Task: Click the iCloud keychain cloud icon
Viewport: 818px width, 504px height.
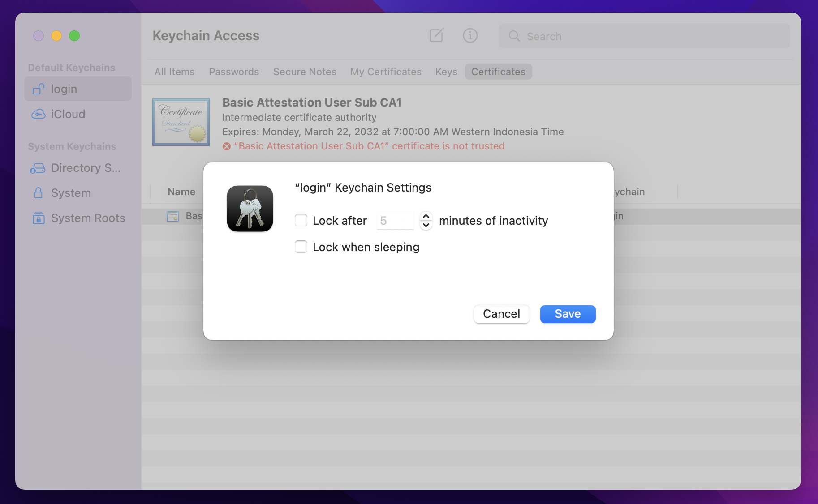Action: (x=39, y=114)
